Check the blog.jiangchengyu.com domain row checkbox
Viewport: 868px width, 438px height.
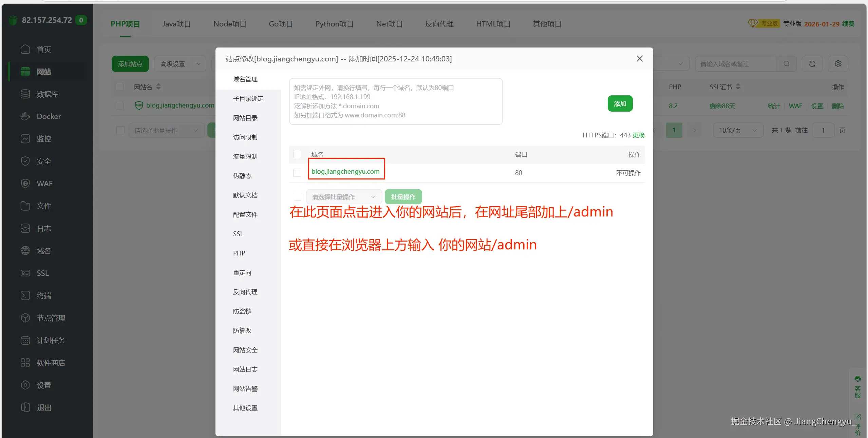(x=297, y=173)
